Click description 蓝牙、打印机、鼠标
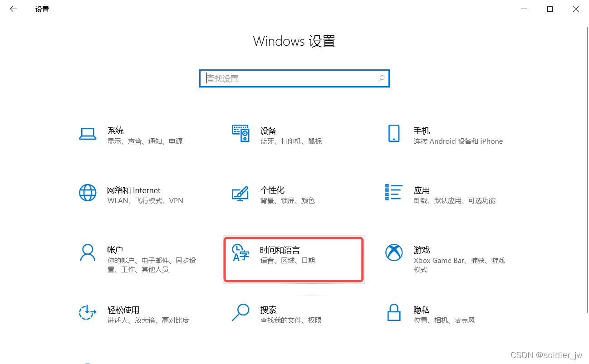 click(x=291, y=141)
